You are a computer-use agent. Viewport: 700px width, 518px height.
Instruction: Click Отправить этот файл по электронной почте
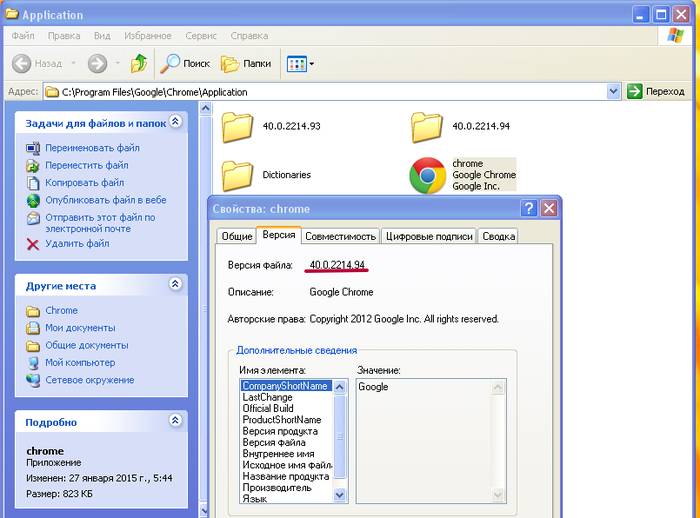(100, 223)
